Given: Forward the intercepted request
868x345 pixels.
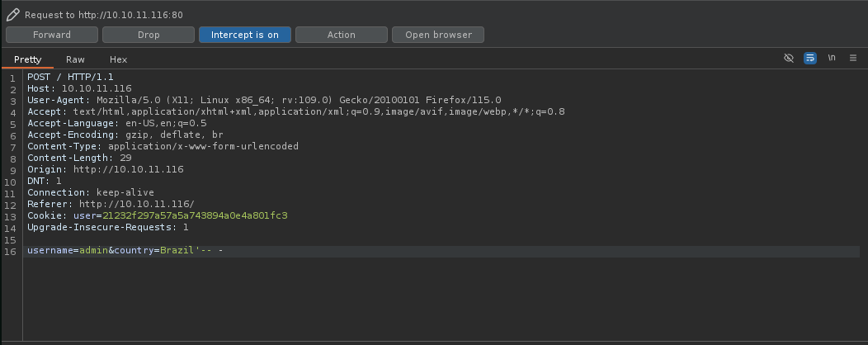Looking at the screenshot, I should pos(52,35).
